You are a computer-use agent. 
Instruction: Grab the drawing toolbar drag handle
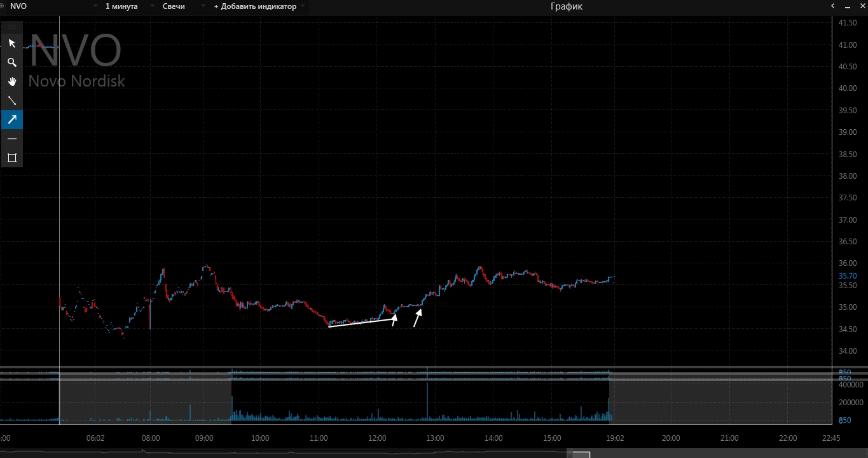11,27
